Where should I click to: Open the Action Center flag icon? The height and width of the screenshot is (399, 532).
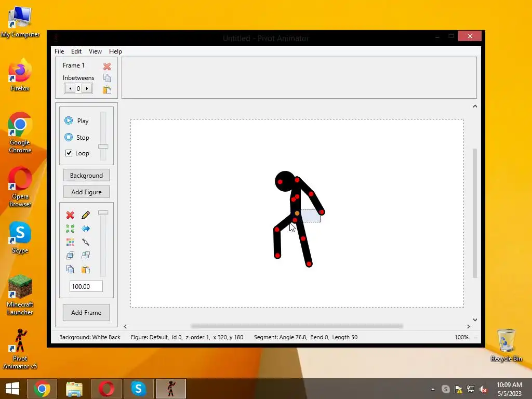click(x=458, y=389)
